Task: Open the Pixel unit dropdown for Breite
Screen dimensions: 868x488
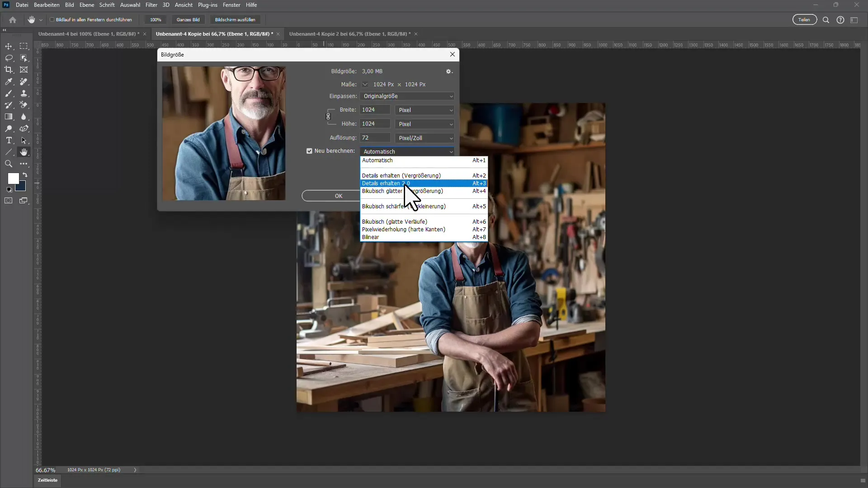Action: [x=426, y=110]
